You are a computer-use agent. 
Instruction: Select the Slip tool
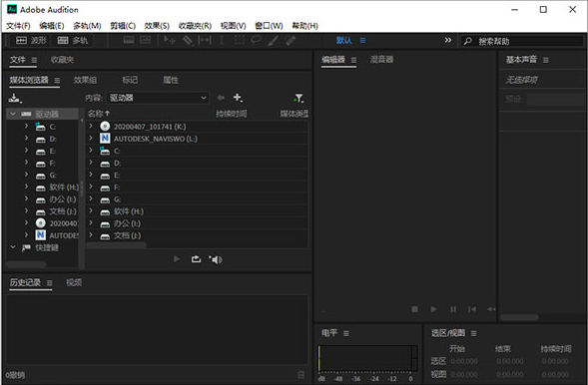pos(205,40)
